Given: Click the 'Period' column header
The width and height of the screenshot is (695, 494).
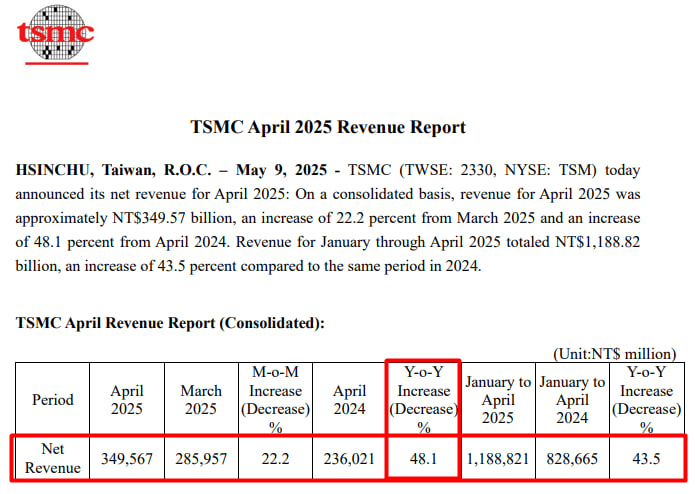Looking at the screenshot, I should coord(53,400).
